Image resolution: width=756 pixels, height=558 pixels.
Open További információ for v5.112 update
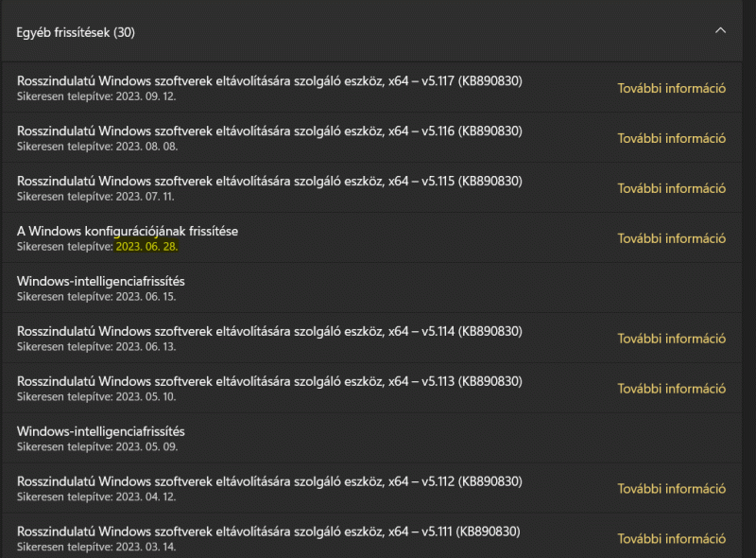coord(672,489)
